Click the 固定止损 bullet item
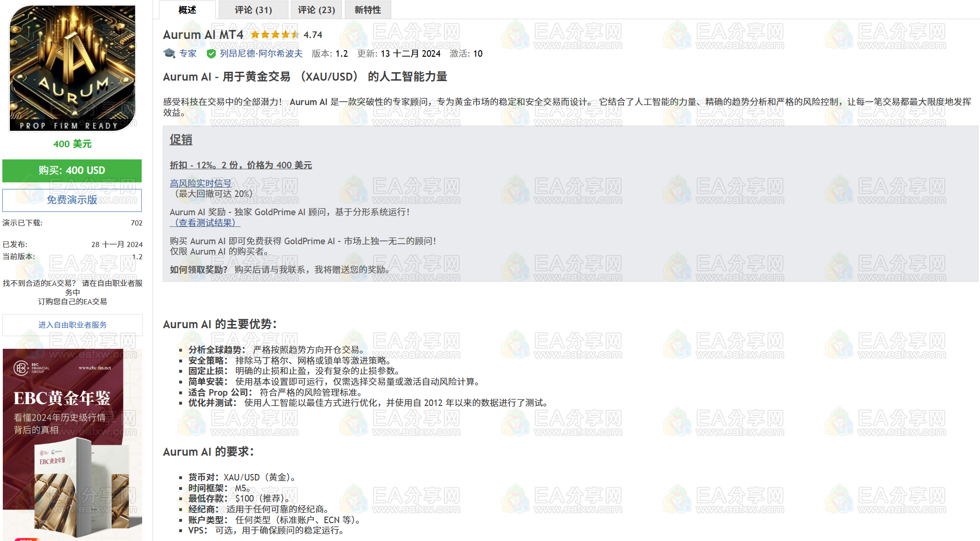This screenshot has height=541, width=980. [x=294, y=371]
